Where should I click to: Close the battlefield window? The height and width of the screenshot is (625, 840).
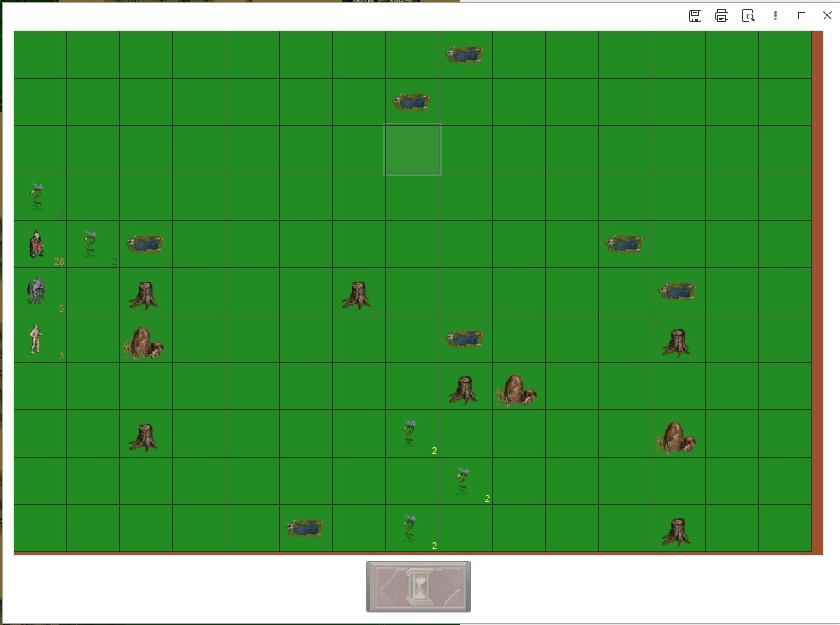[x=827, y=15]
